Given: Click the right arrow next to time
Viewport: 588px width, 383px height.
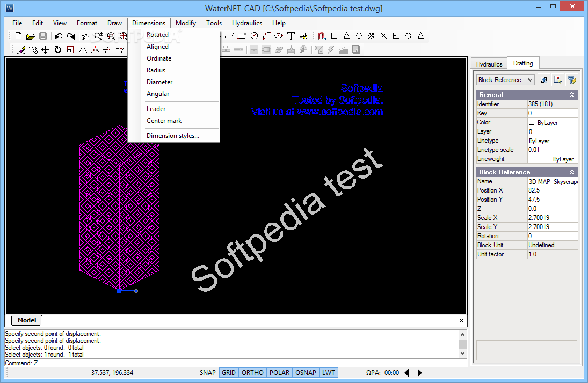Looking at the screenshot, I should pos(419,372).
